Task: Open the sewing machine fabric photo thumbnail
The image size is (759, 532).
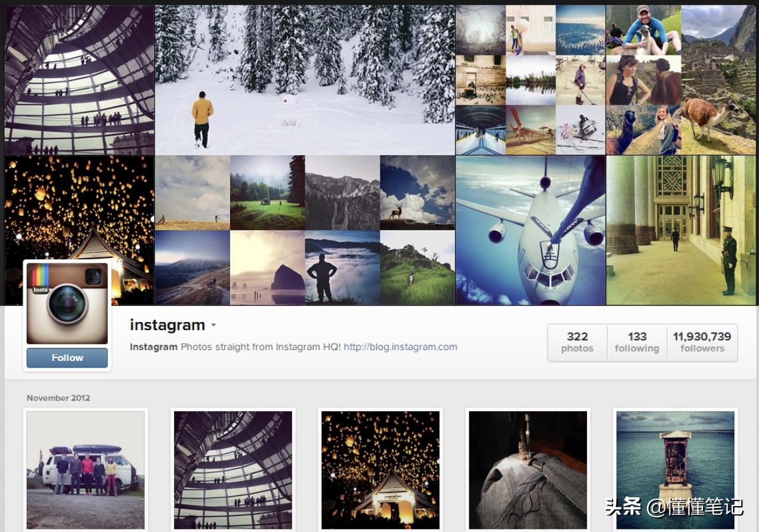Action: [x=528, y=470]
